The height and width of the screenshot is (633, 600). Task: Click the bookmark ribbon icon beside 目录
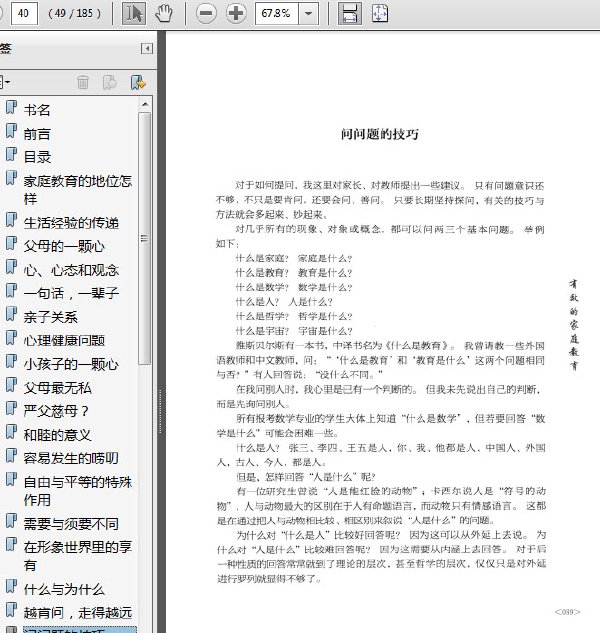pyautogui.click(x=12, y=154)
